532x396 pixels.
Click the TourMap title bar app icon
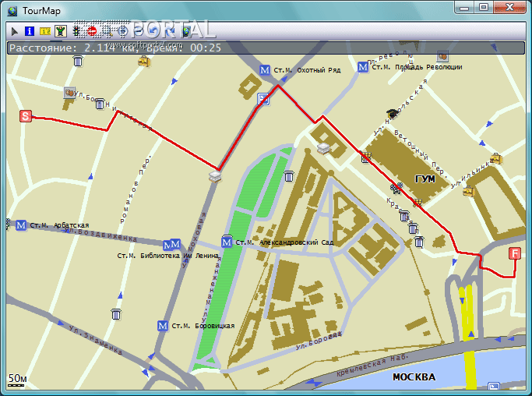coord(12,11)
